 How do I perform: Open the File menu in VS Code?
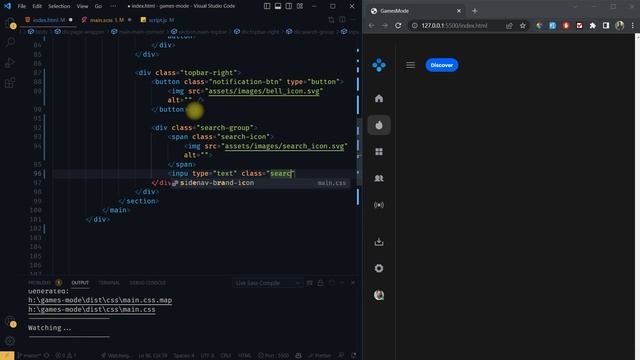[x=22, y=6]
